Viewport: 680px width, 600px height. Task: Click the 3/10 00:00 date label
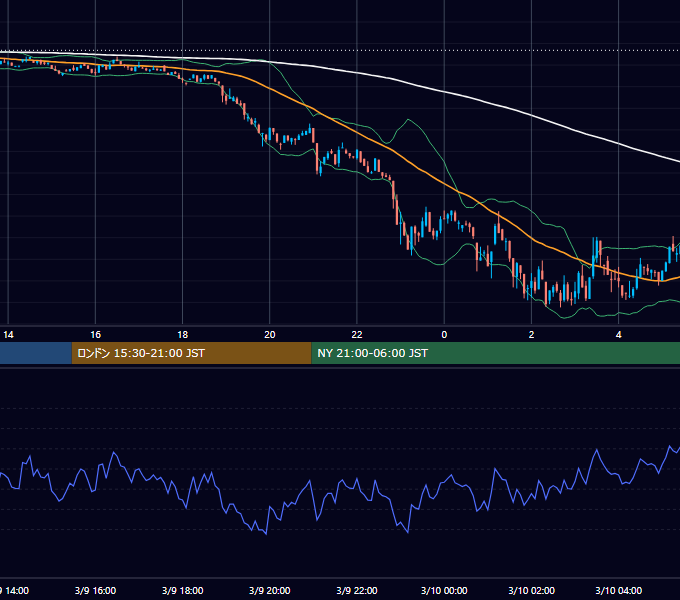pyautogui.click(x=444, y=590)
